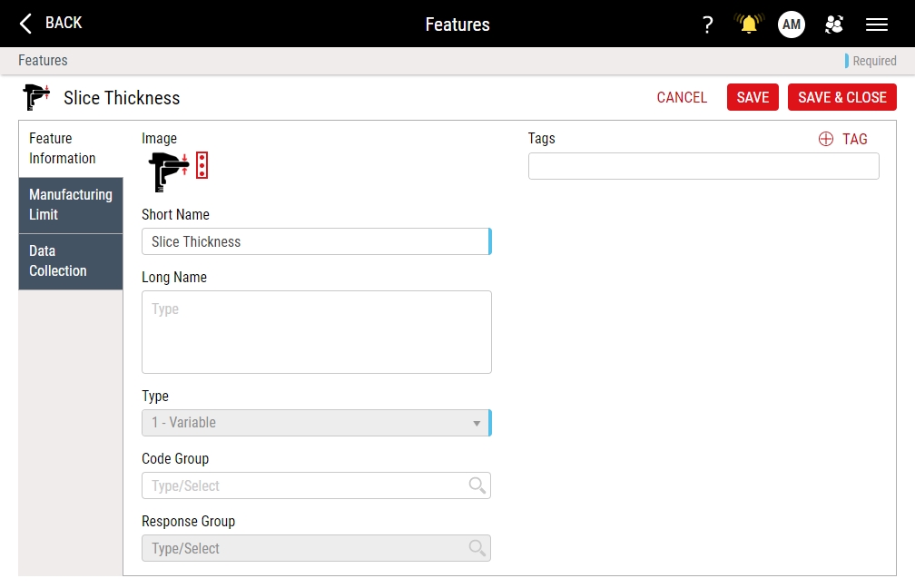
Task: Select the Feature Information tab
Action: click(x=71, y=149)
